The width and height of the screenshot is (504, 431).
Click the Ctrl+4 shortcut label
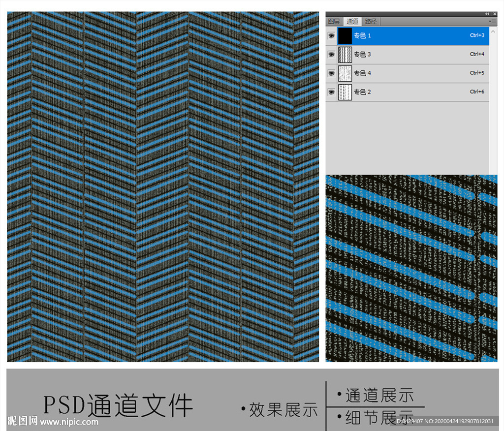pyautogui.click(x=477, y=54)
